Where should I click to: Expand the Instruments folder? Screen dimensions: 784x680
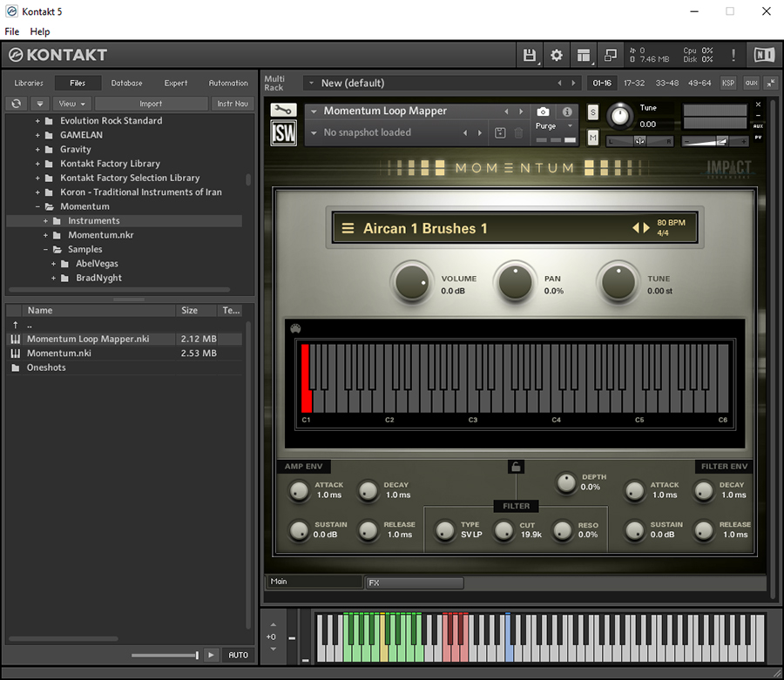coord(45,221)
